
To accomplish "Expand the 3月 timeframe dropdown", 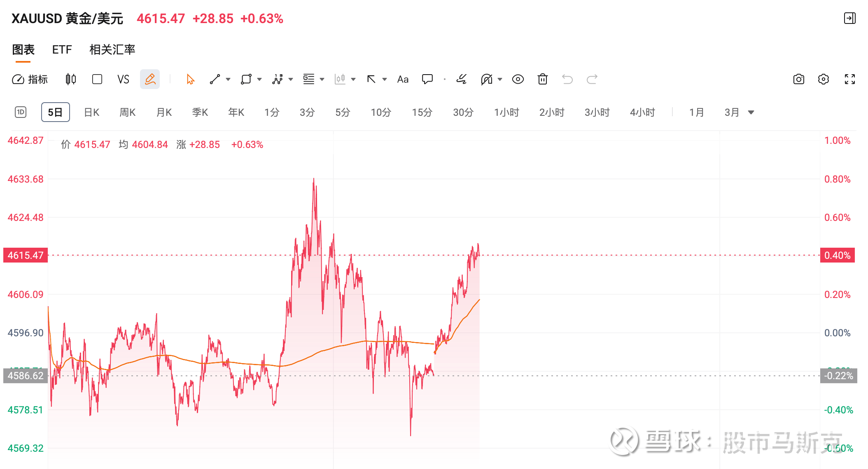I will 751,112.
